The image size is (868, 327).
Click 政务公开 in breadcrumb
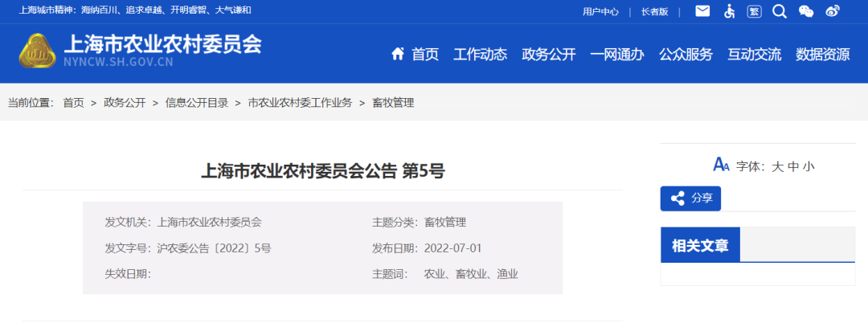[x=125, y=102]
